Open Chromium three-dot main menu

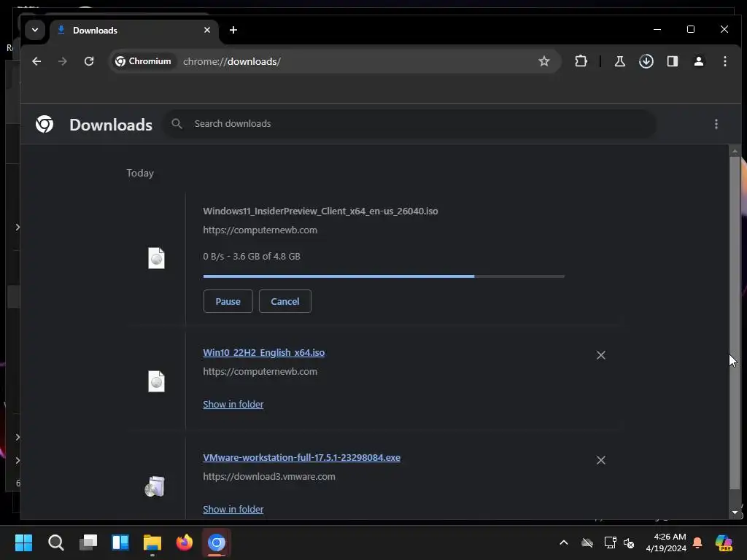(x=724, y=61)
